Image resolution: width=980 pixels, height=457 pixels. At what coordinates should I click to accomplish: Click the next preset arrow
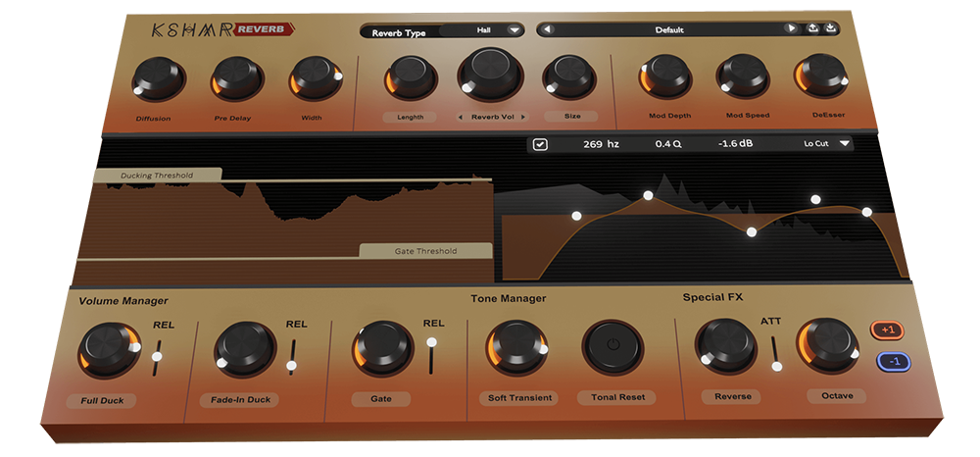tap(791, 29)
